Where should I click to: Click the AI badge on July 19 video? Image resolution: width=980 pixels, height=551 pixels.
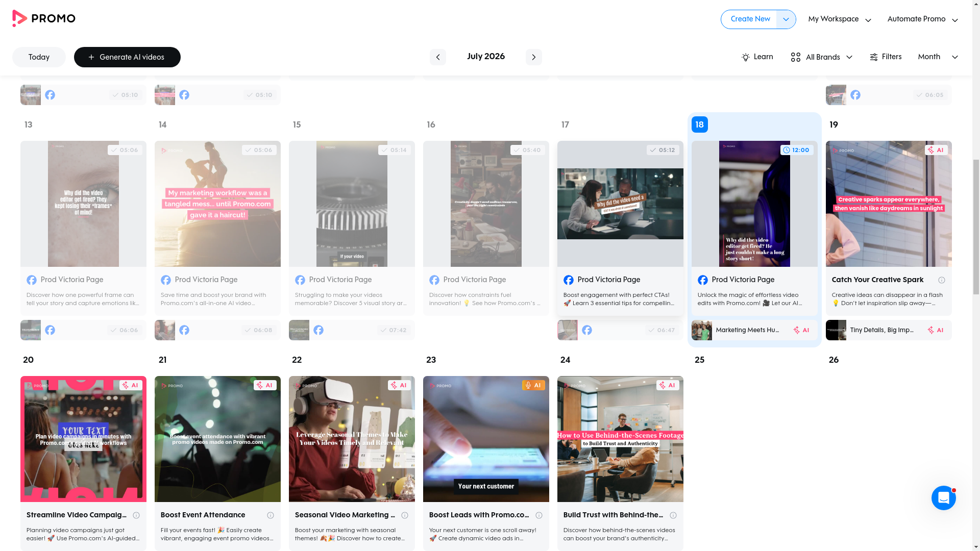pos(936,150)
